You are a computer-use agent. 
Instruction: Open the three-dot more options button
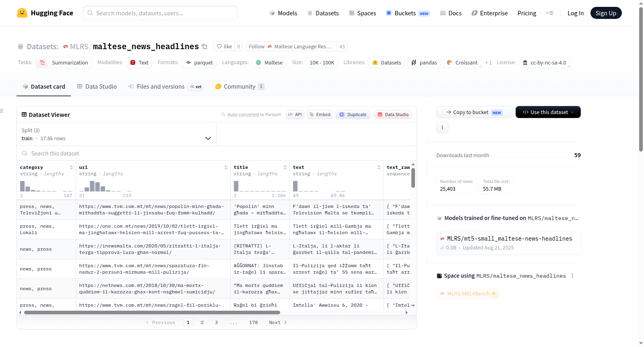[442, 127]
